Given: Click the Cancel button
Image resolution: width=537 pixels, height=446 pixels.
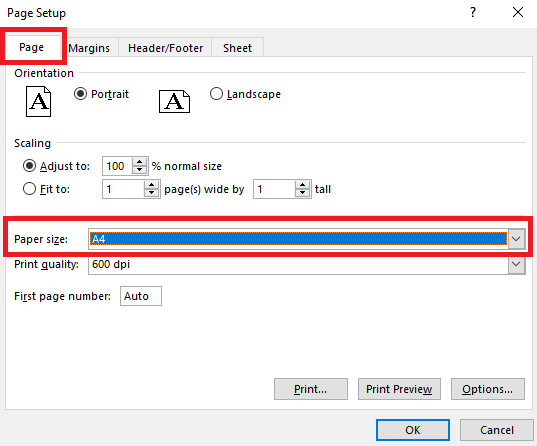Looking at the screenshot, I should coord(497,430).
